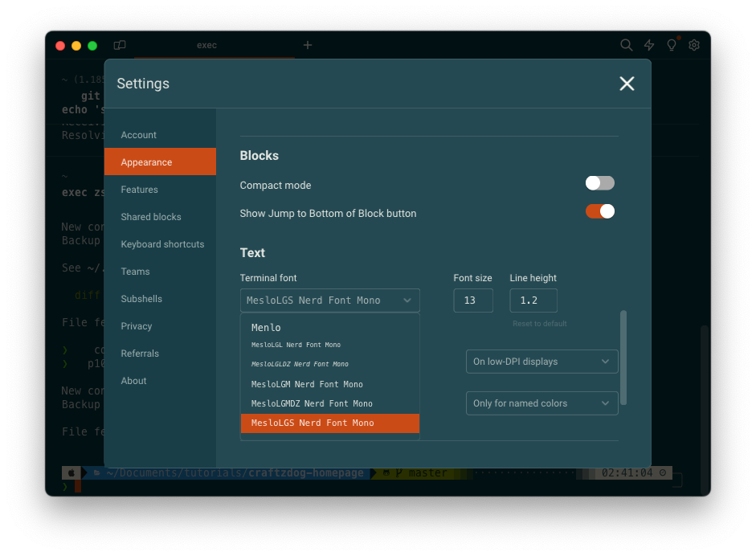This screenshot has height=556, width=756.
Task: Click the yellow minimize window button
Action: (76, 46)
